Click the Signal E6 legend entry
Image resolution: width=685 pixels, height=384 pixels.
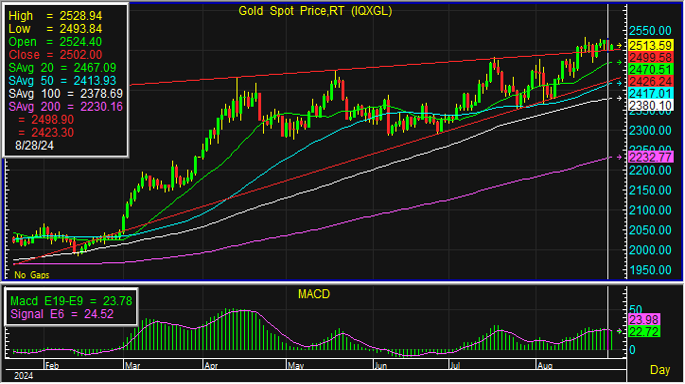pos(62,314)
